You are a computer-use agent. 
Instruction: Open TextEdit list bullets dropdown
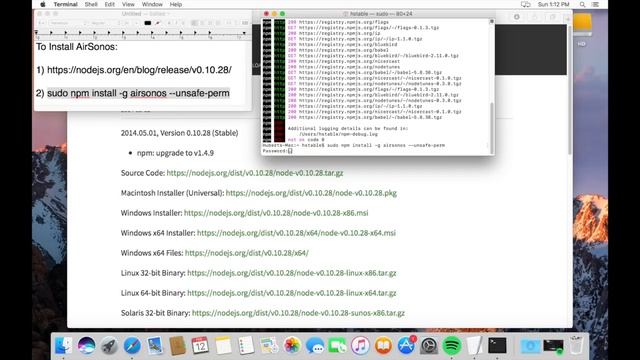245,23
